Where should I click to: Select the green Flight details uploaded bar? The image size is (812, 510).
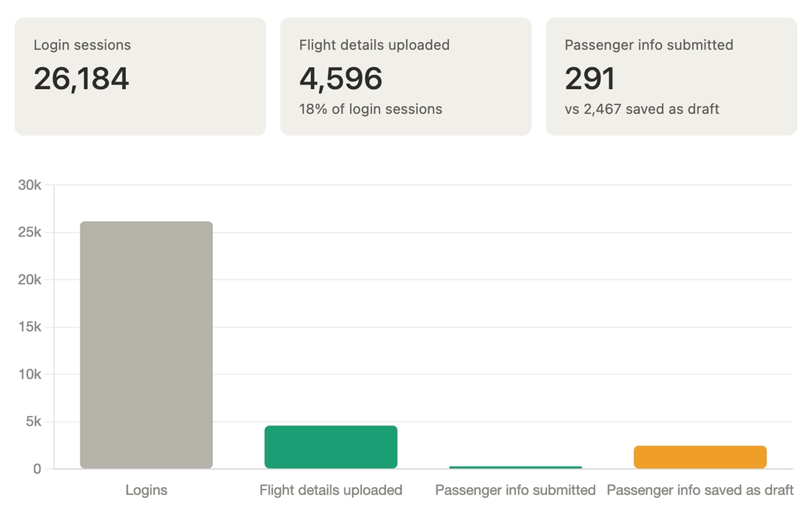click(x=331, y=447)
